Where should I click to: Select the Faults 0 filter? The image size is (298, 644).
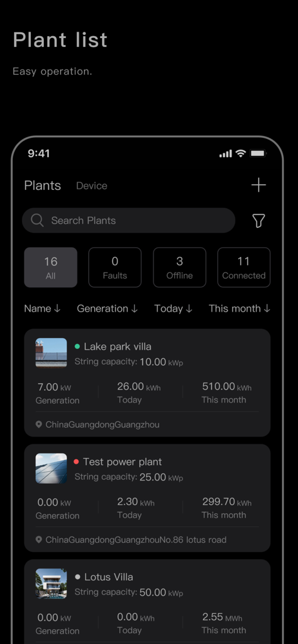115,267
